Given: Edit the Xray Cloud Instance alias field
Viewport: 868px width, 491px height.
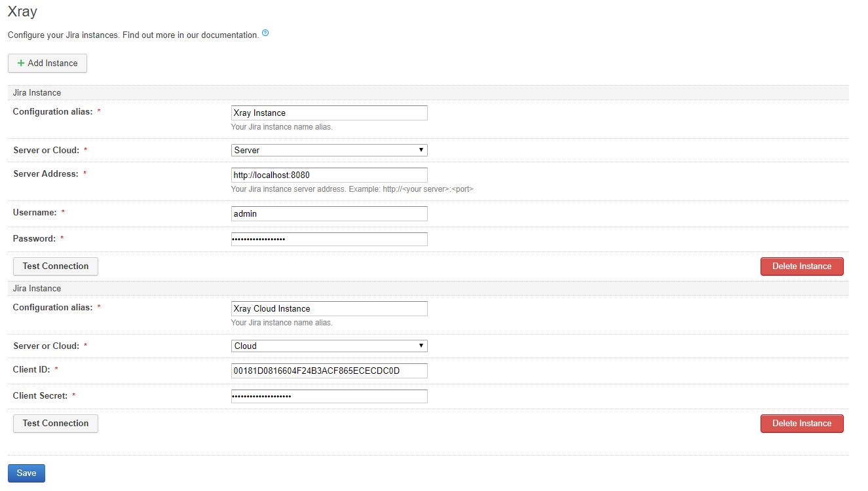Looking at the screenshot, I should [x=329, y=308].
